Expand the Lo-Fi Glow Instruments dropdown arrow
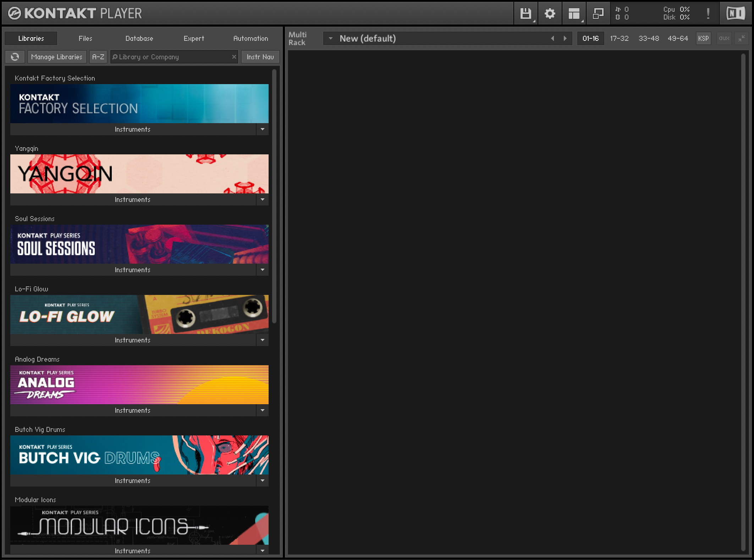 click(x=262, y=340)
